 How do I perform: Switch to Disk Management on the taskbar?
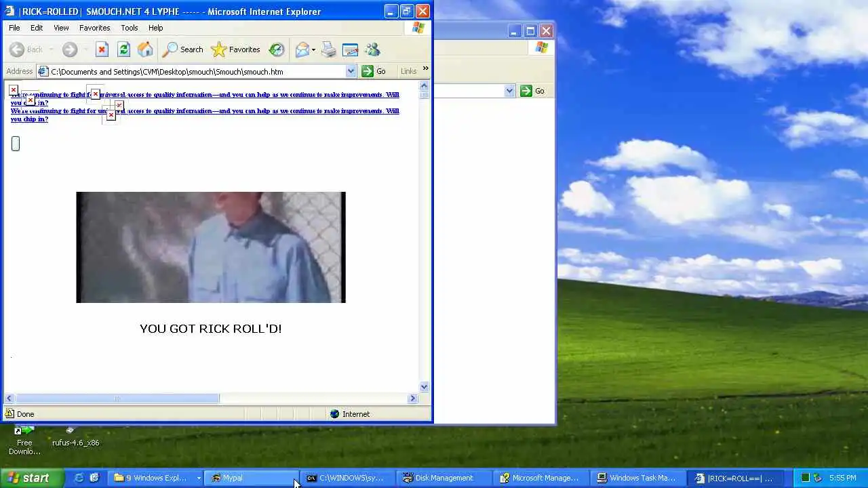click(443, 478)
